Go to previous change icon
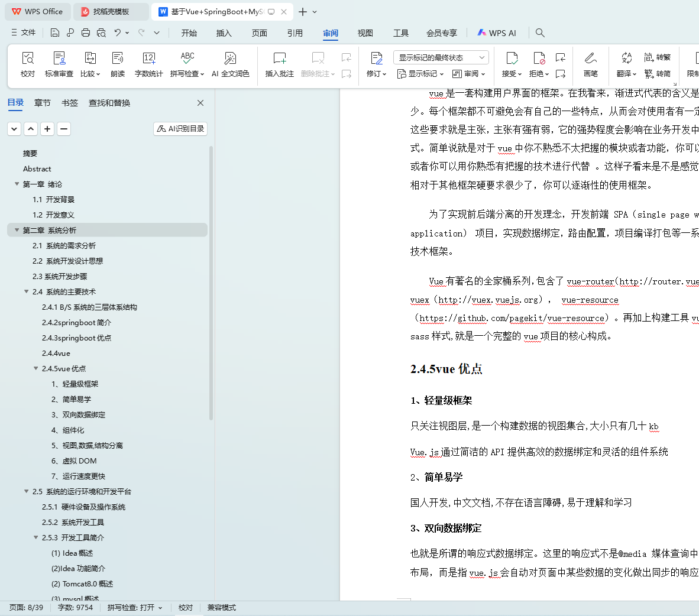 (561, 57)
